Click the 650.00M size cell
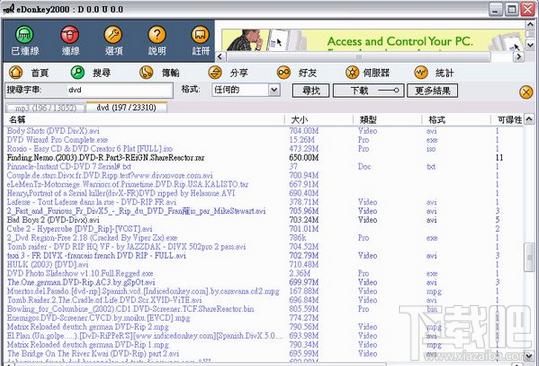Viewport: 539px width, 366px height. pos(304,158)
